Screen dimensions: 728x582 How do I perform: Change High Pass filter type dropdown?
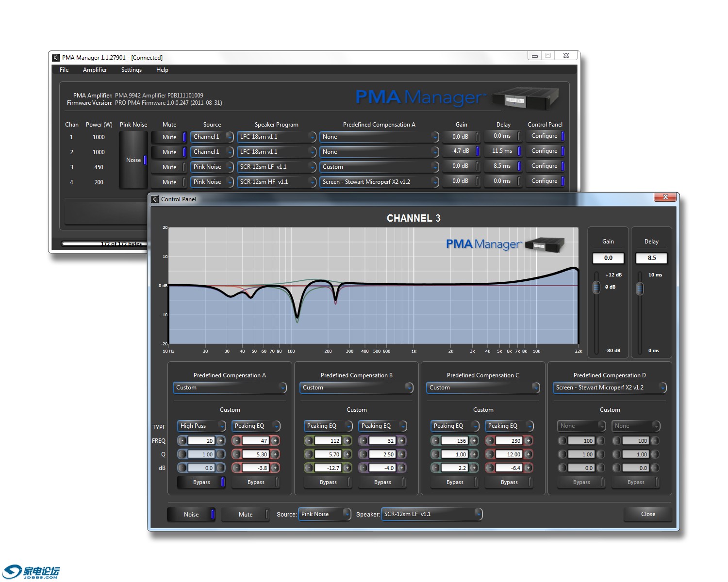(201, 426)
